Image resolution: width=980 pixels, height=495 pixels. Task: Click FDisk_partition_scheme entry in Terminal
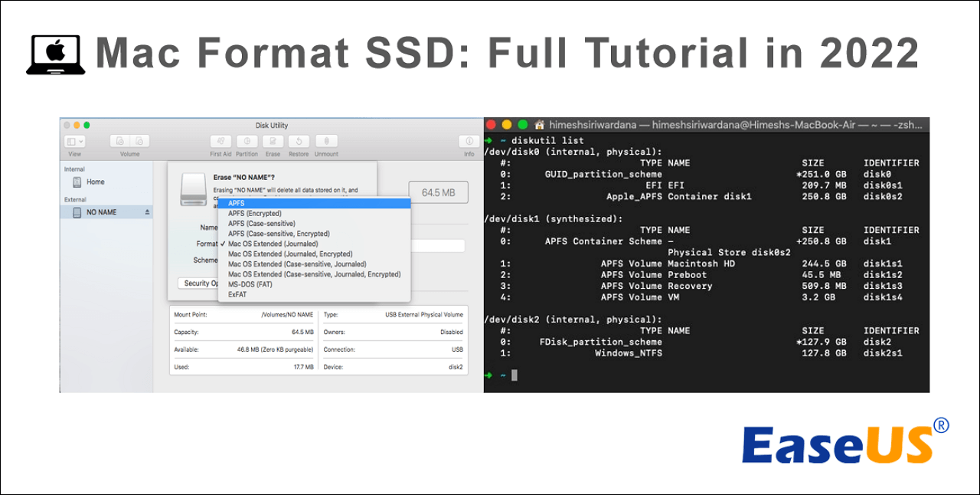601,343
